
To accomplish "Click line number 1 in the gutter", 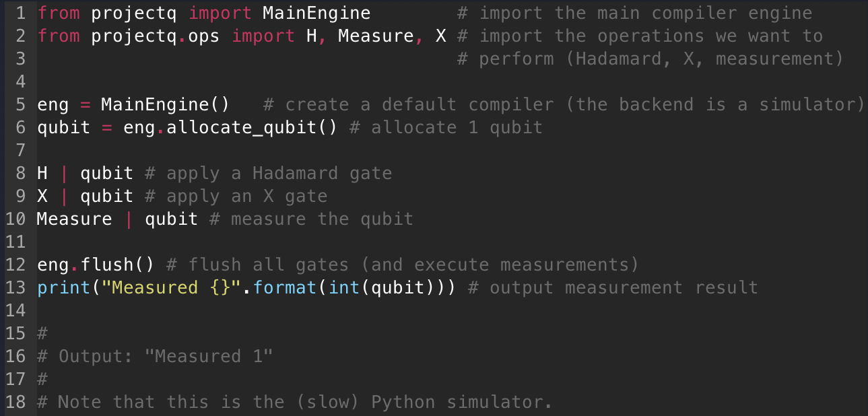I will (x=20, y=13).
